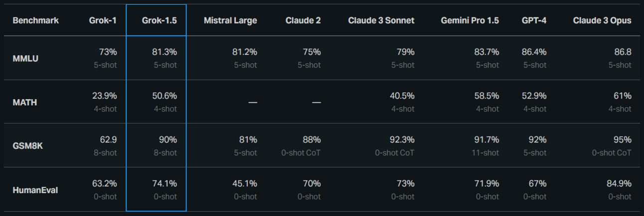644x216 pixels.
Task: Click the Mistral Large column header
Action: (x=230, y=20)
